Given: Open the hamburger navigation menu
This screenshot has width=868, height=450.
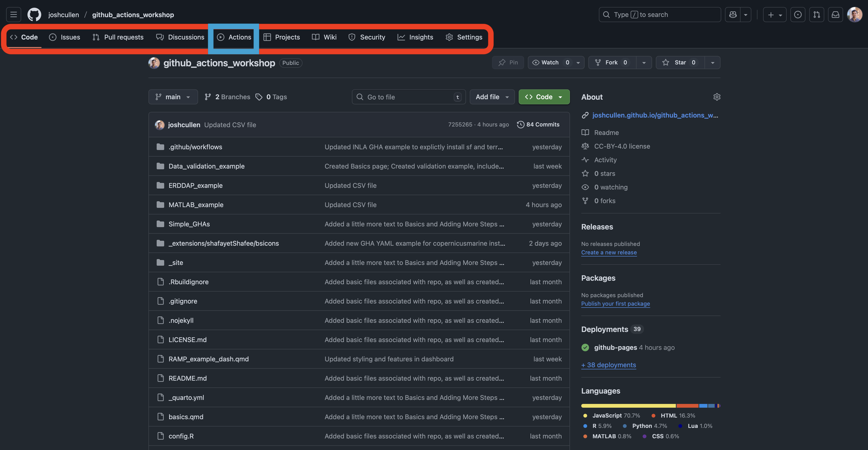Looking at the screenshot, I should pyautogui.click(x=13, y=15).
